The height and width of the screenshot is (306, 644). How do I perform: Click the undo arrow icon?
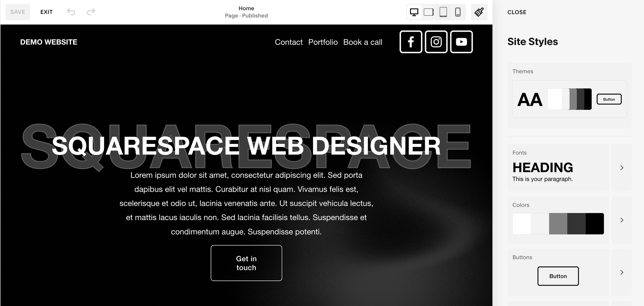(x=71, y=12)
